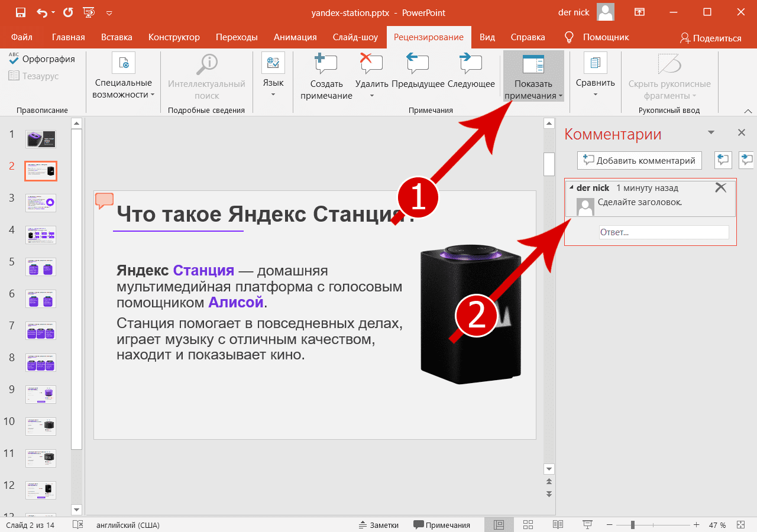
Task: Expand Показать примечания dropdown arrow
Action: [x=560, y=96]
